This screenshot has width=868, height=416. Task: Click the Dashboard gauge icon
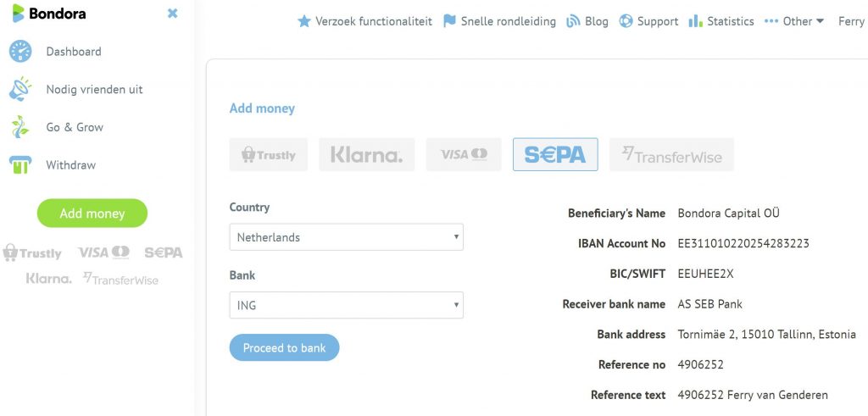coord(20,52)
